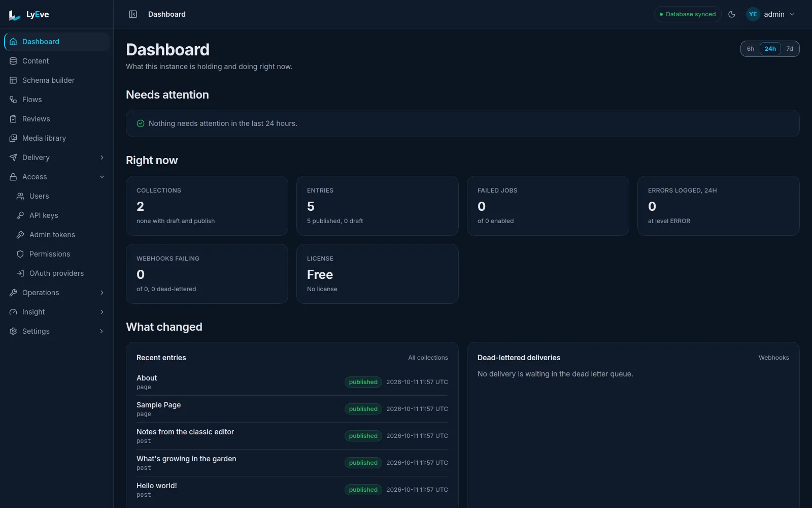Click the Media library images icon
The image size is (812, 508).
(x=13, y=138)
